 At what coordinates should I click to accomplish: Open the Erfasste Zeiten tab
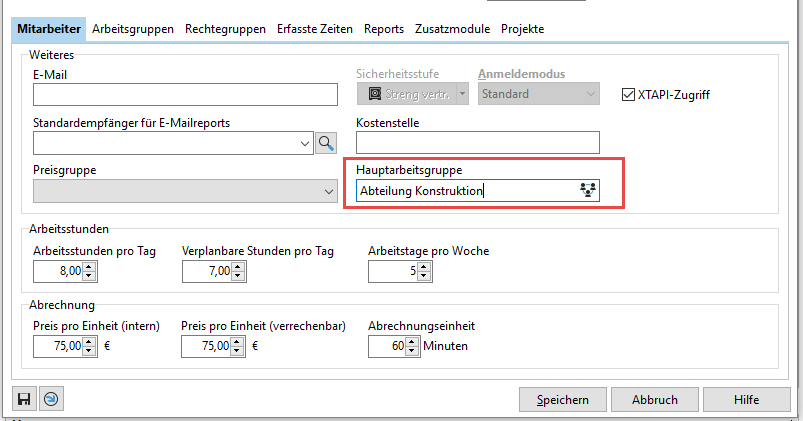314,29
